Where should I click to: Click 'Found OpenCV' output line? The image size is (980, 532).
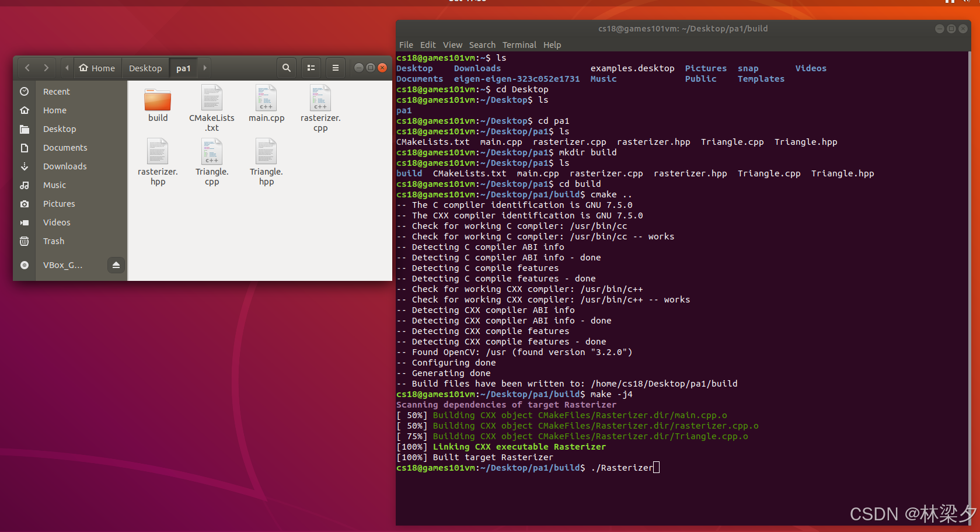coord(514,352)
